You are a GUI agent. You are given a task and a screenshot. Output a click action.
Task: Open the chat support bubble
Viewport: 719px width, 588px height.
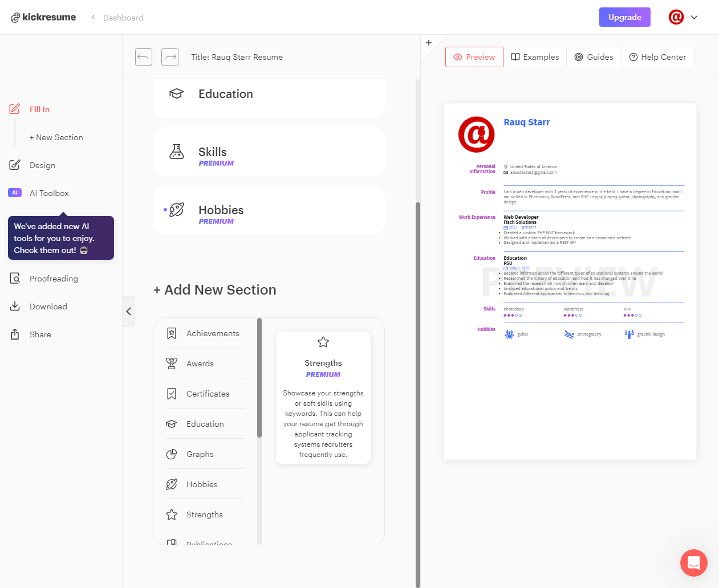(694, 563)
